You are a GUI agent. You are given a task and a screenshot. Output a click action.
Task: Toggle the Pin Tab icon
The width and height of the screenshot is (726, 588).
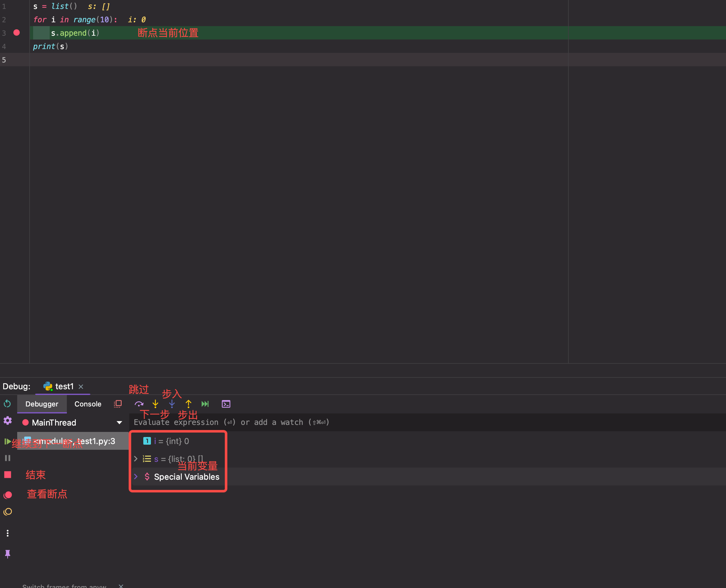(x=7, y=554)
